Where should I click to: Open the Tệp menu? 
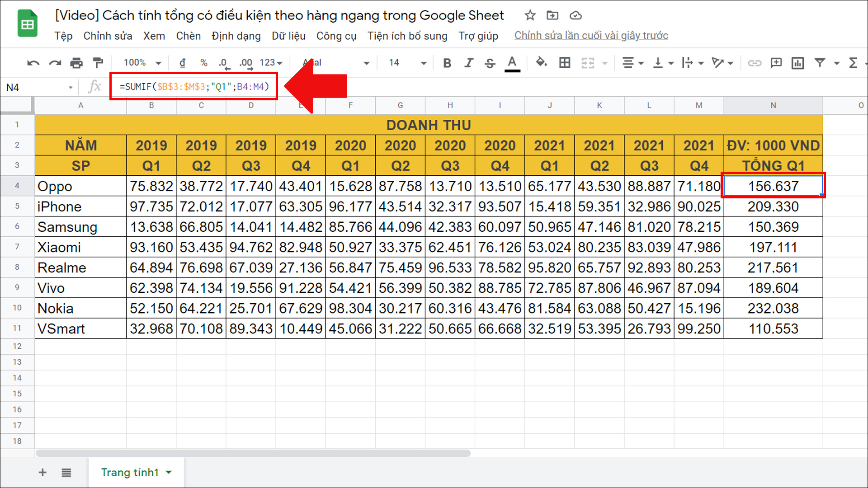(x=63, y=36)
